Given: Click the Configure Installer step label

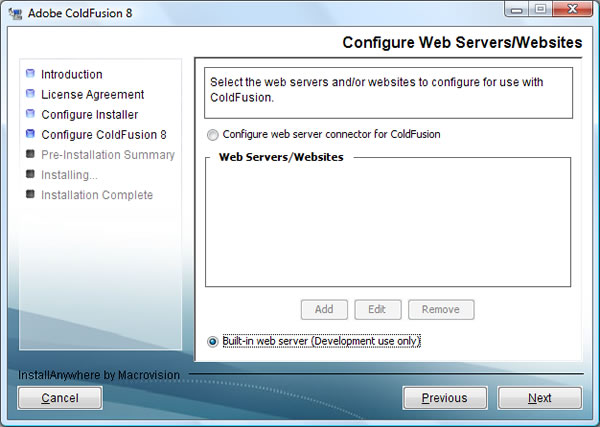Looking at the screenshot, I should pos(90,114).
